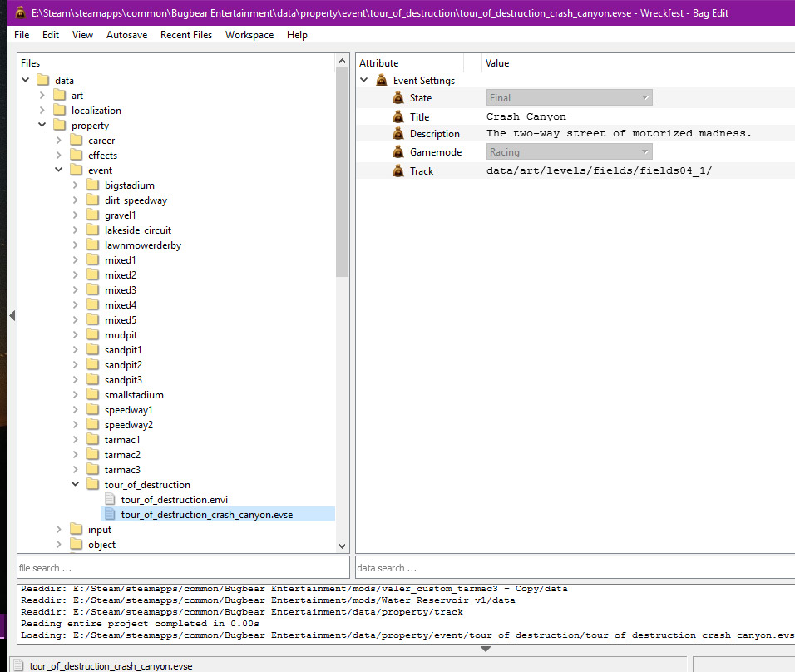Collapse the Event Settings group
Viewport: 795px width, 672px height.
click(363, 80)
